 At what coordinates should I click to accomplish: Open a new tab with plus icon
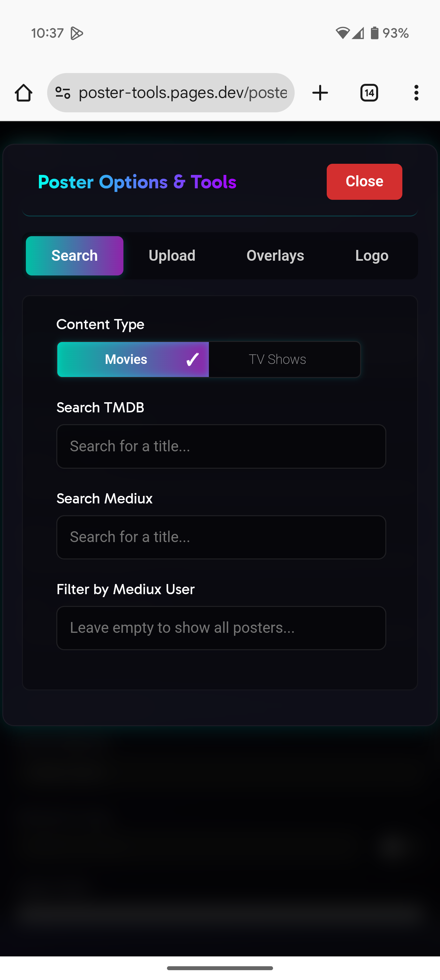point(320,93)
